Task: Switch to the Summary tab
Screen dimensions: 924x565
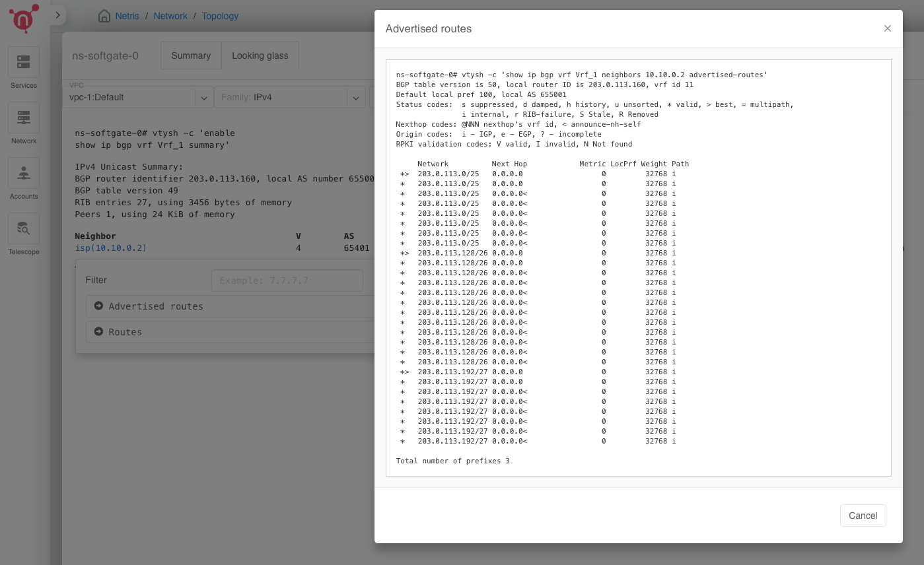Action: 190,55
